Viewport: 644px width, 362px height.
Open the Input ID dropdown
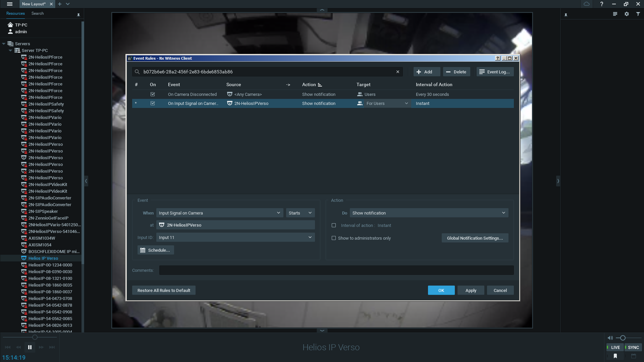click(235, 238)
